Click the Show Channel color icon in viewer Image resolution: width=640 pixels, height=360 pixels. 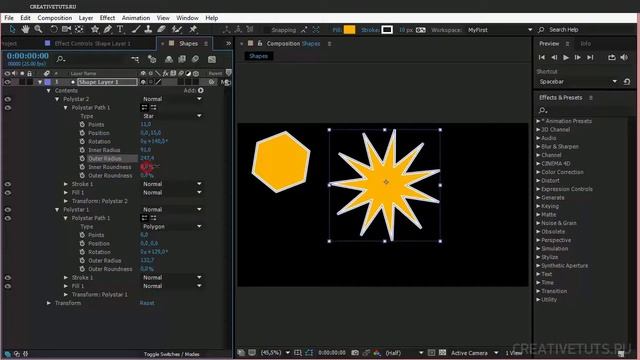coord(377,353)
